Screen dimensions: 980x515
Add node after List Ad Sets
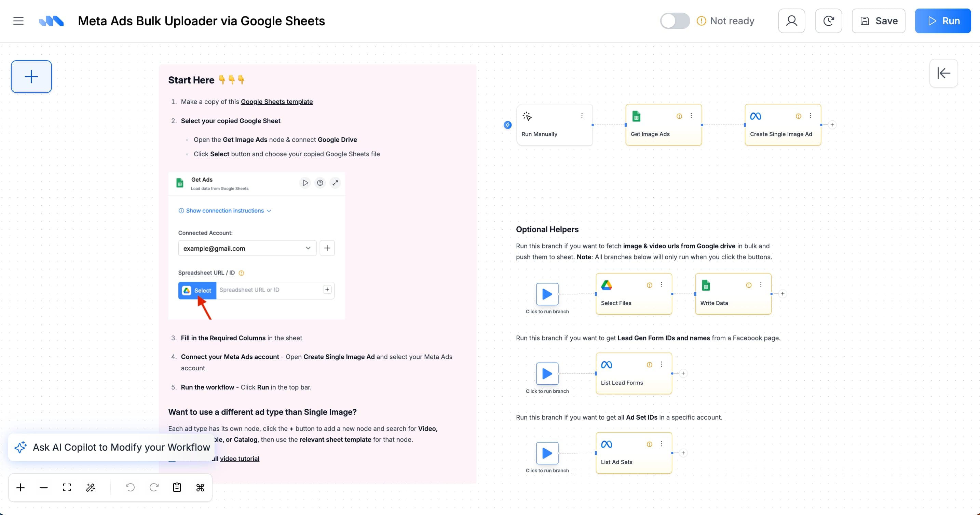[x=683, y=453]
